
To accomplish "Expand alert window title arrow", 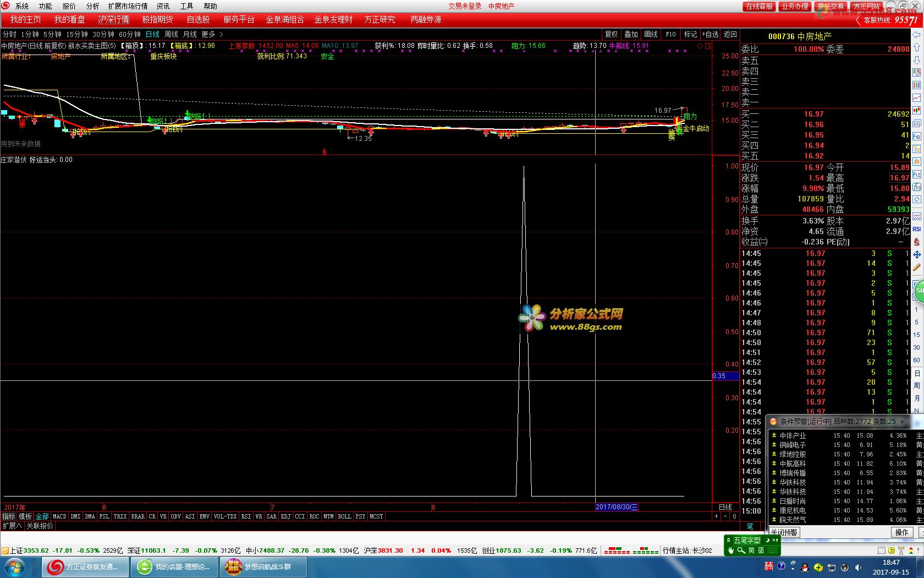I will 902,422.
